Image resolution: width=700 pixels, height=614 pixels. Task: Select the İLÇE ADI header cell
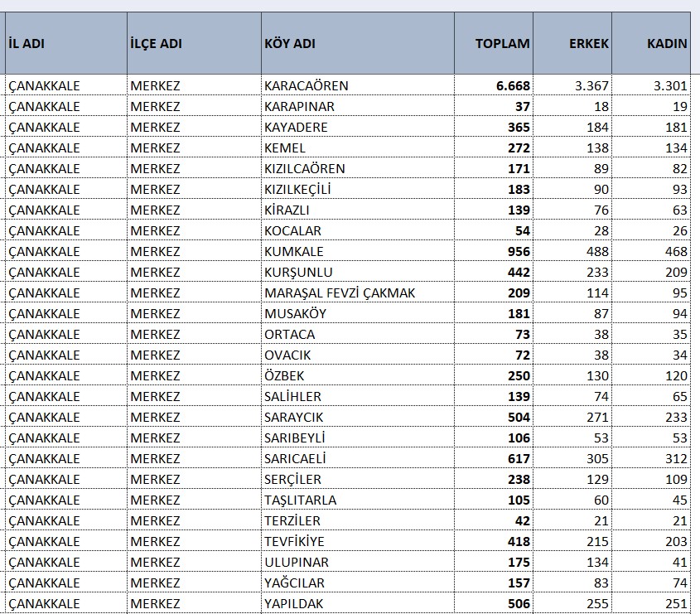tap(192, 44)
